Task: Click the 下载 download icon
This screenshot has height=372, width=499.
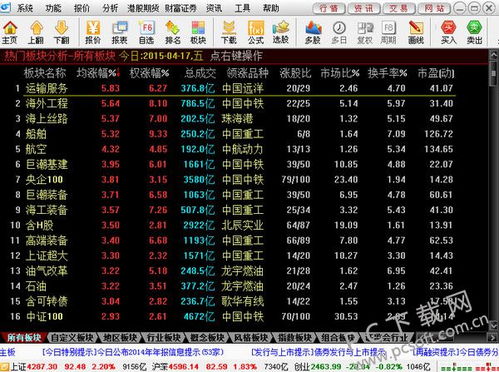Action: pyautogui.click(x=229, y=33)
